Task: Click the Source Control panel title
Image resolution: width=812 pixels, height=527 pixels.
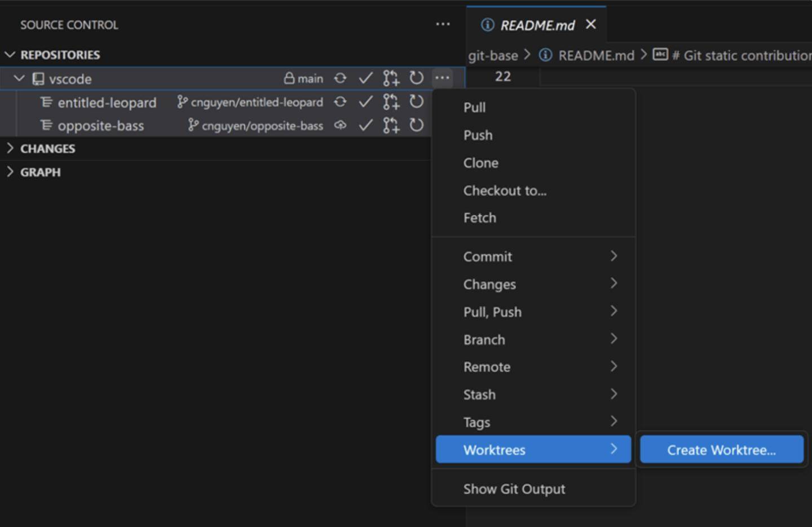Action: point(69,25)
